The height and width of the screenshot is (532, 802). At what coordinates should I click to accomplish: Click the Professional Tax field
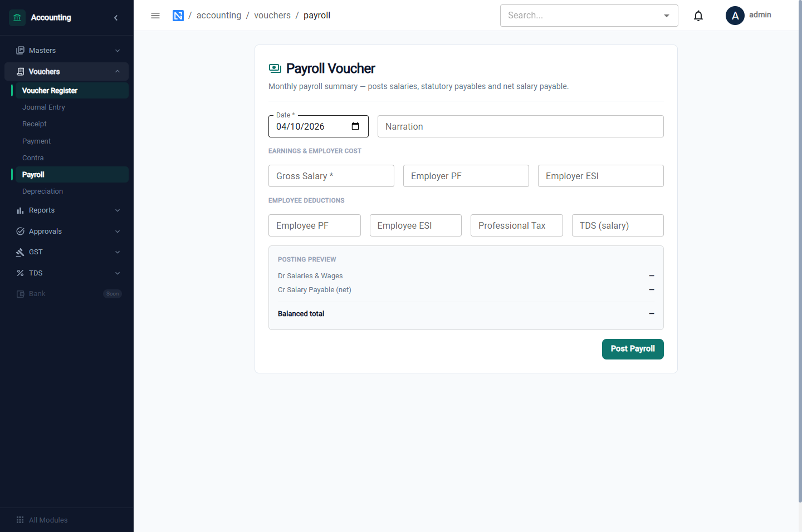tap(517, 225)
